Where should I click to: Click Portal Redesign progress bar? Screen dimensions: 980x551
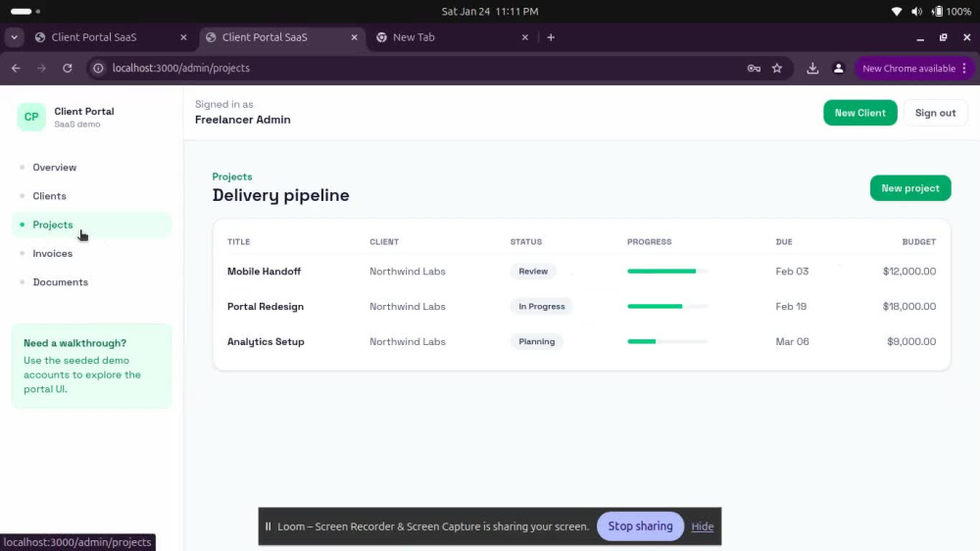(667, 307)
